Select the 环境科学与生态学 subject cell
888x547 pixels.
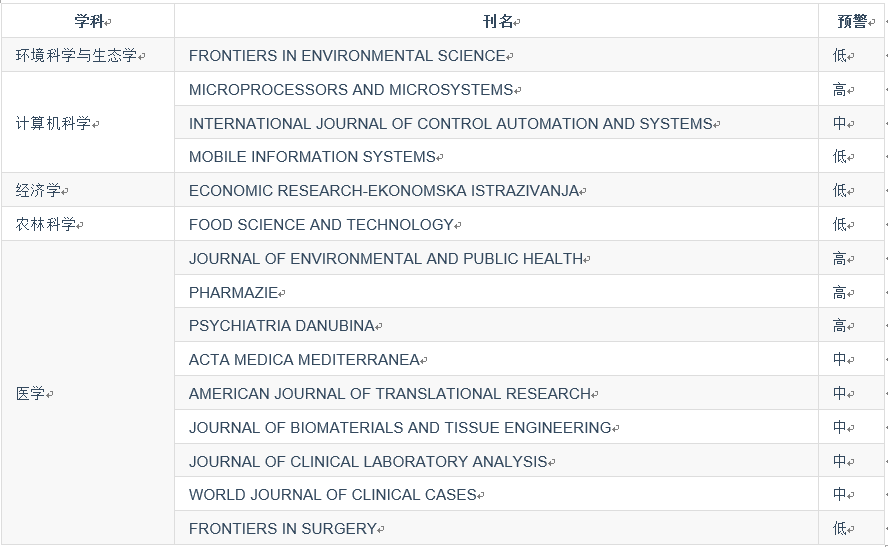88,55
